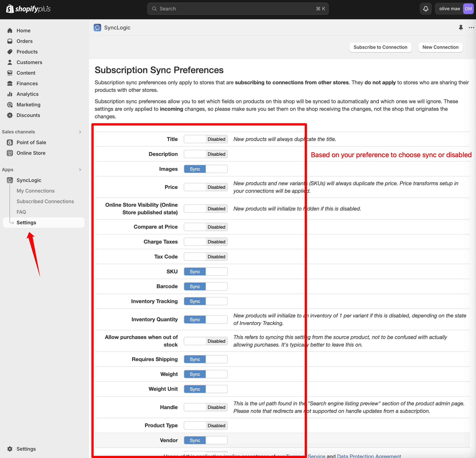
Task: Click the Products tag icon
Action: click(10, 52)
